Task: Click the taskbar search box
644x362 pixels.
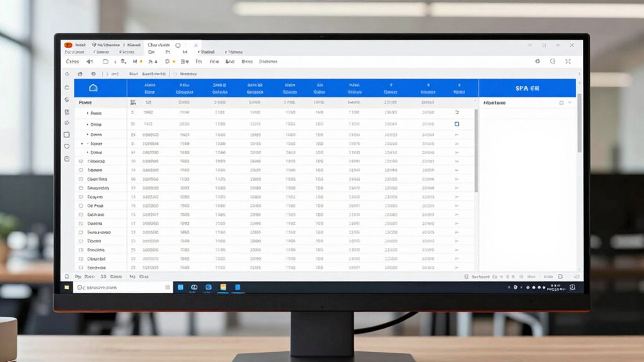Action: point(122,287)
